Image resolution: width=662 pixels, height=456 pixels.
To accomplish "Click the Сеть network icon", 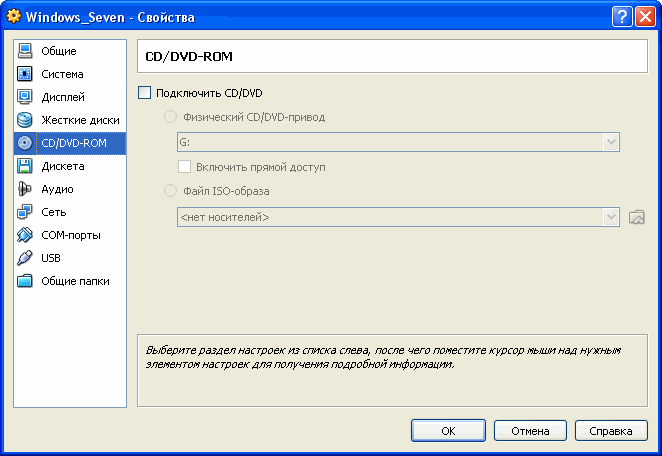I will click(x=25, y=212).
